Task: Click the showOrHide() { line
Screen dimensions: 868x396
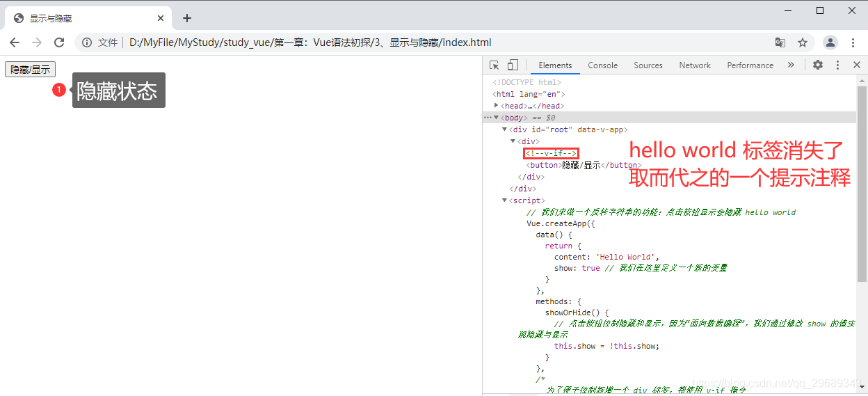Action: [x=577, y=312]
